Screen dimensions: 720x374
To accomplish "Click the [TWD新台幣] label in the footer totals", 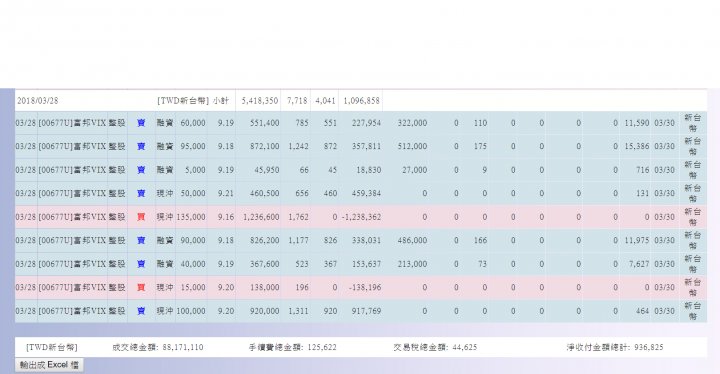I will [x=52, y=347].
